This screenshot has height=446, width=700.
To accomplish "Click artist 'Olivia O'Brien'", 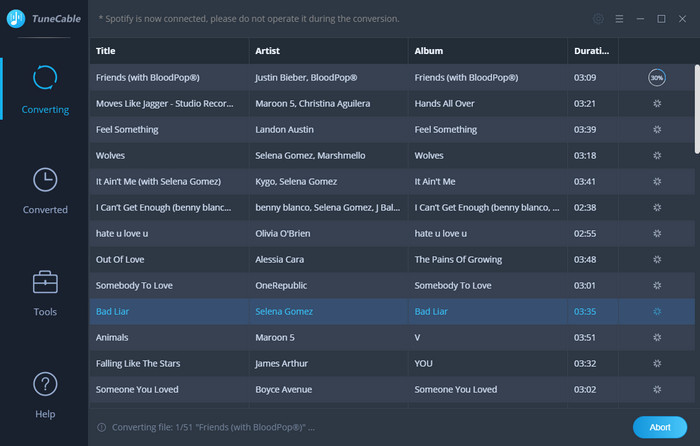I will pos(283,233).
